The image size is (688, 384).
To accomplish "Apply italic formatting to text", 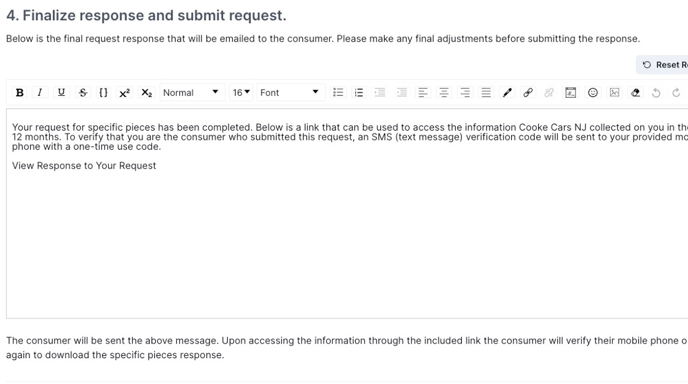I will (40, 93).
